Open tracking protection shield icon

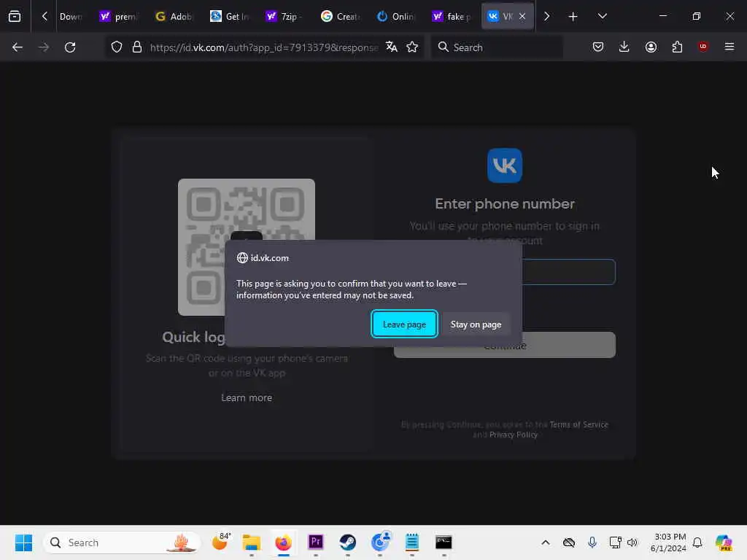coord(117,47)
